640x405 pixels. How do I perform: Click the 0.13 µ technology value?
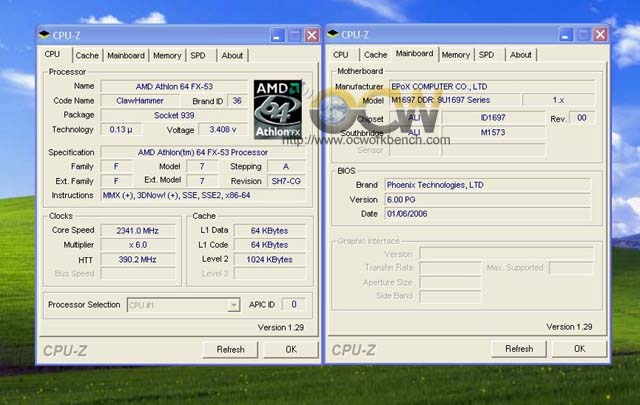(121, 129)
